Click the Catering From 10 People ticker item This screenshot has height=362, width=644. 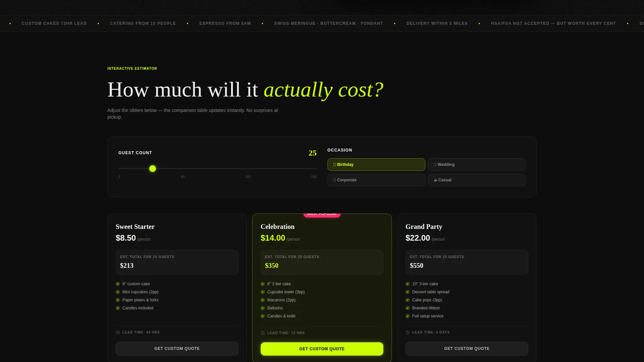(x=143, y=23)
